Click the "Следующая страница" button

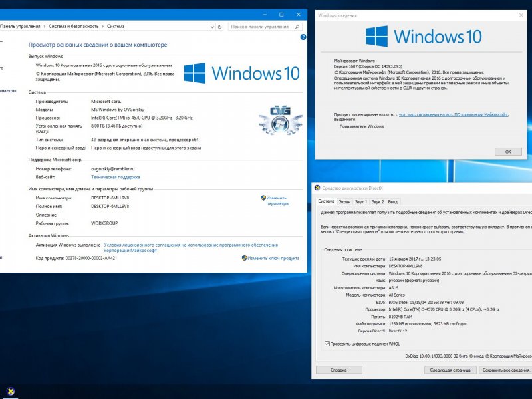coord(450,370)
